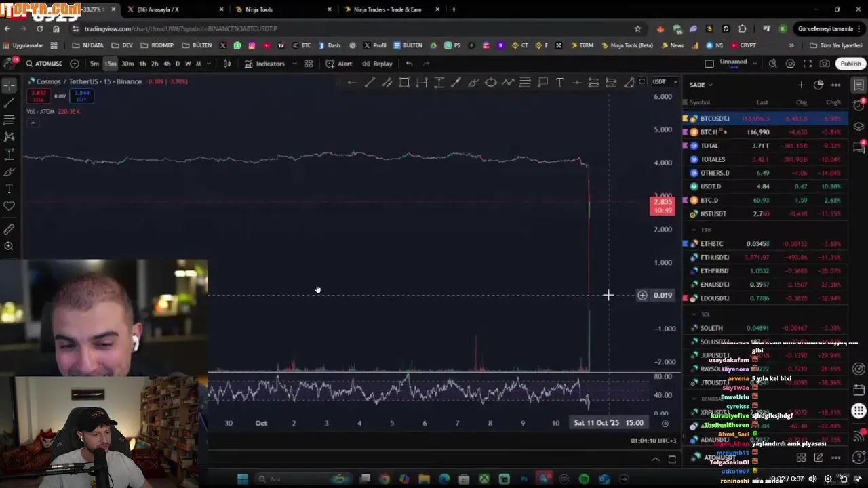
Task: Select the 2h timeframe
Action: [x=155, y=64]
